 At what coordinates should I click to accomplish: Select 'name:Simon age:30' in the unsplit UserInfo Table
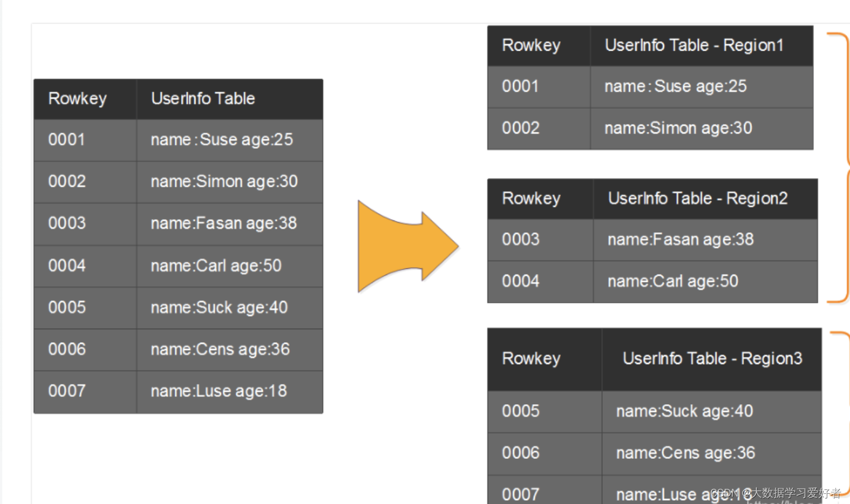coord(224,182)
